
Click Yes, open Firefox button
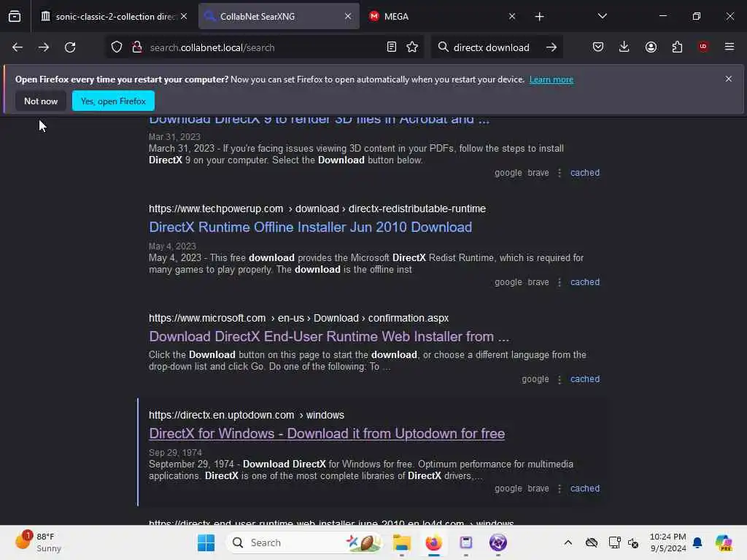tap(113, 101)
